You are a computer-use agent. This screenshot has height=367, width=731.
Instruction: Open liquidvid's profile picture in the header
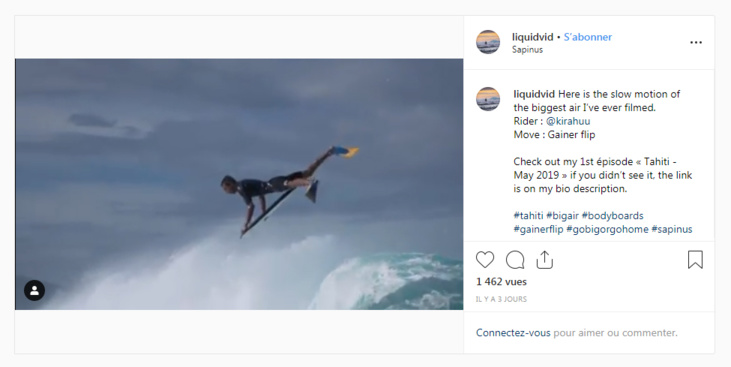(x=488, y=42)
